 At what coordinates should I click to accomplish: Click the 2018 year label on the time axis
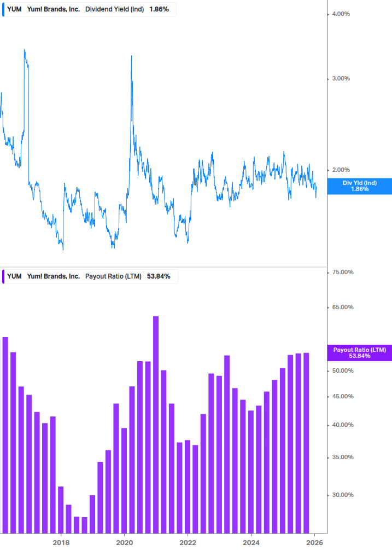pos(61,543)
